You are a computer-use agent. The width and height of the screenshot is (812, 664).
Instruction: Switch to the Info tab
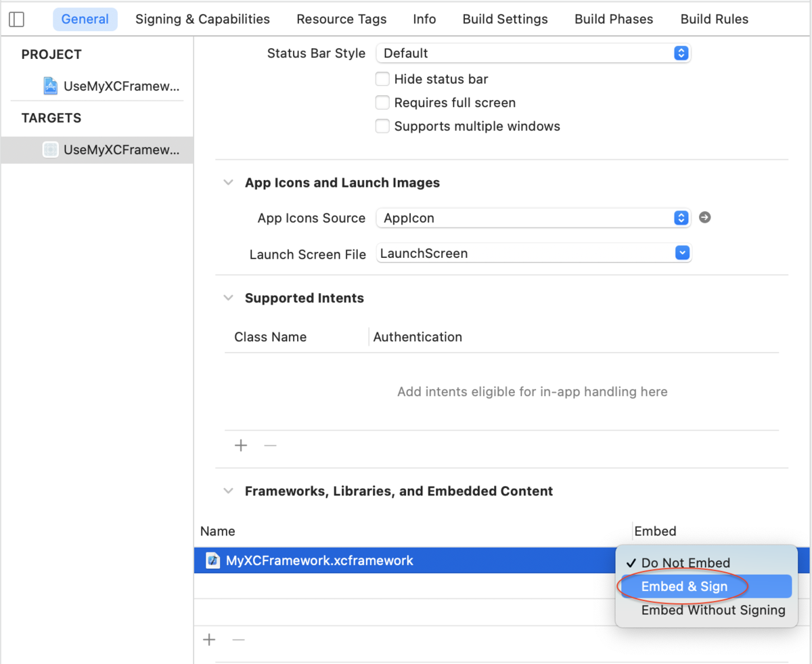click(424, 19)
